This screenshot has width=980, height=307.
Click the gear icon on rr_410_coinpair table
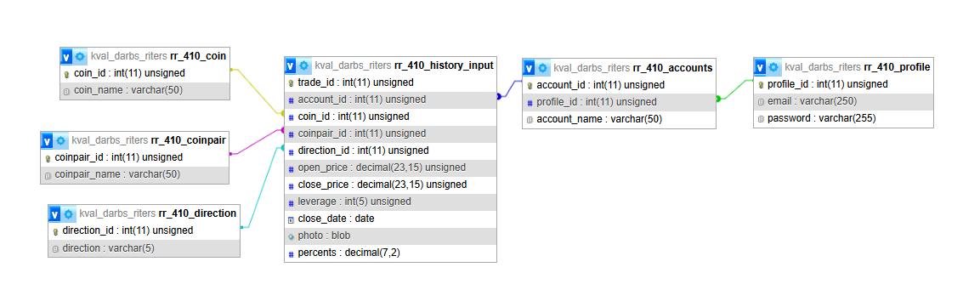(60, 140)
